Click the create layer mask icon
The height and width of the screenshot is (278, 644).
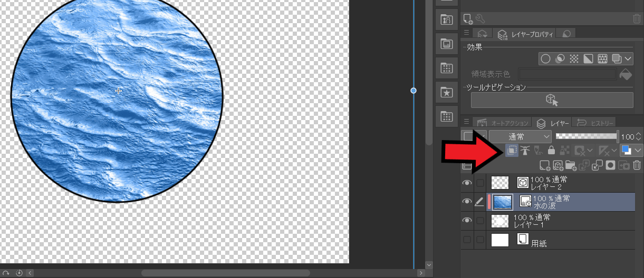[x=610, y=166]
